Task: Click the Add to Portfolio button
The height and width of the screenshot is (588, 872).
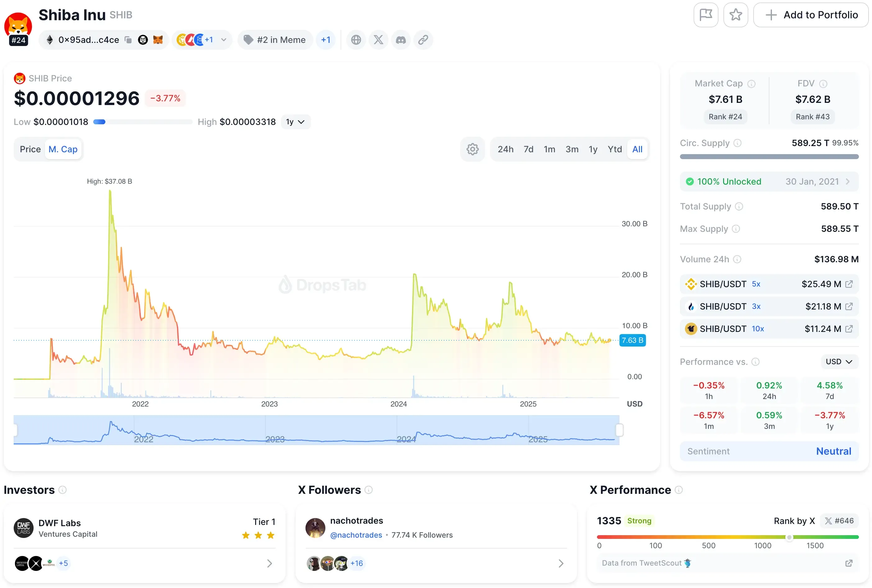Action: [811, 15]
